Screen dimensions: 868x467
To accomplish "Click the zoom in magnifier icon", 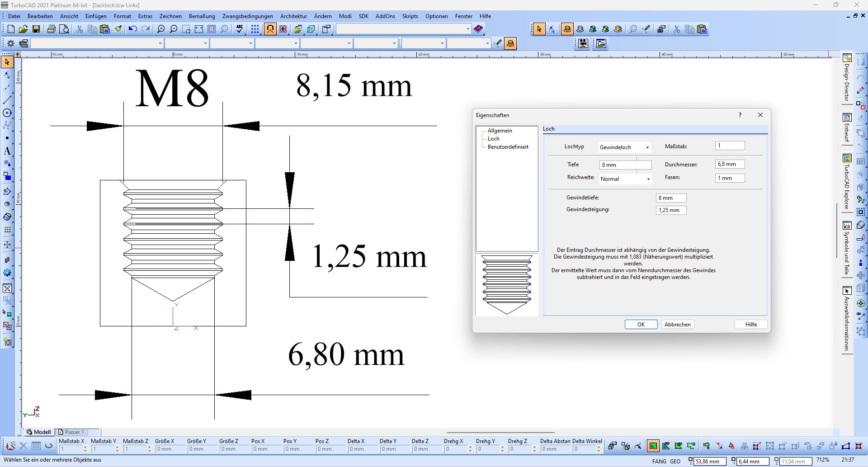I will (x=161, y=29).
